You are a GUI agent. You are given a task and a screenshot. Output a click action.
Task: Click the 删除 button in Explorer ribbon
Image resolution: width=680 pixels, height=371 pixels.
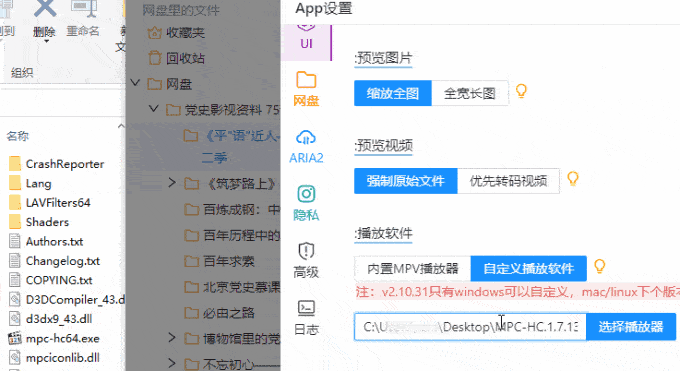pos(44,19)
